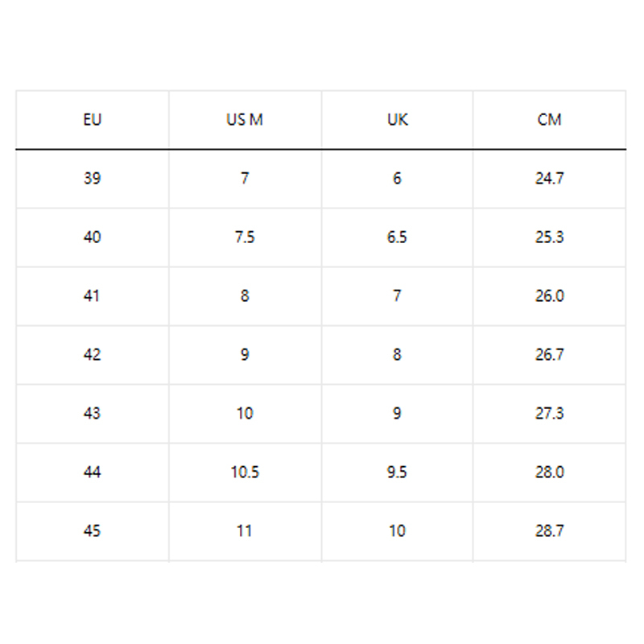Select EU size 40 cell

[93, 237]
